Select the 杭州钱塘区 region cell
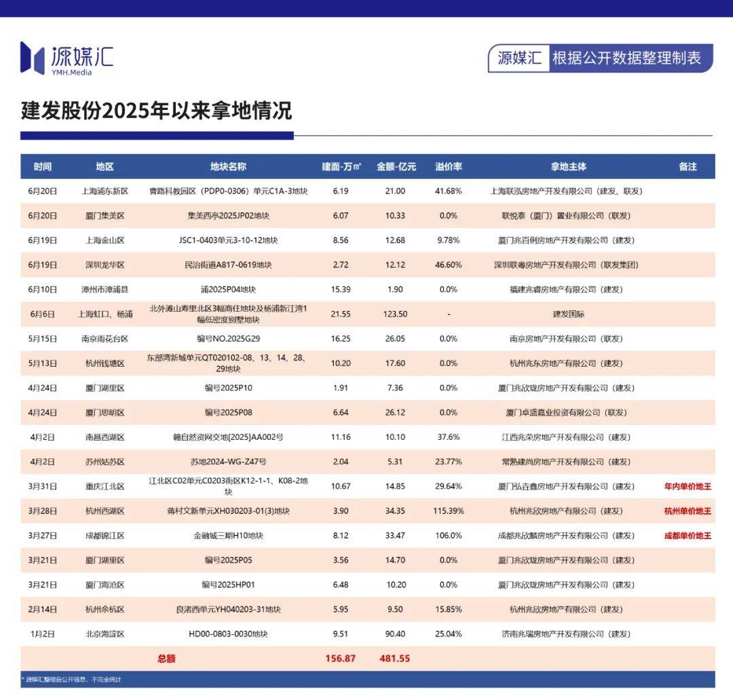 tap(105, 363)
